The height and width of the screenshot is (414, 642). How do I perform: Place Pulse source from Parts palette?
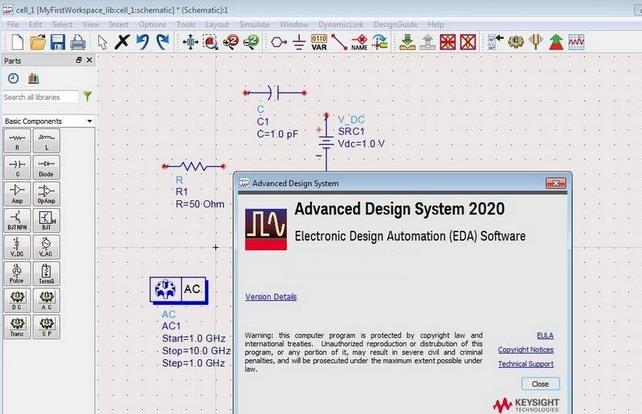point(17,274)
